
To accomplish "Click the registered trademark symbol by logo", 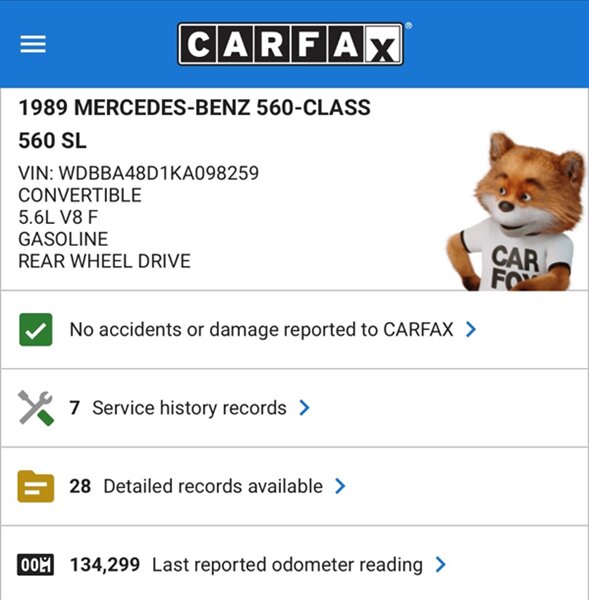I will (408, 26).
